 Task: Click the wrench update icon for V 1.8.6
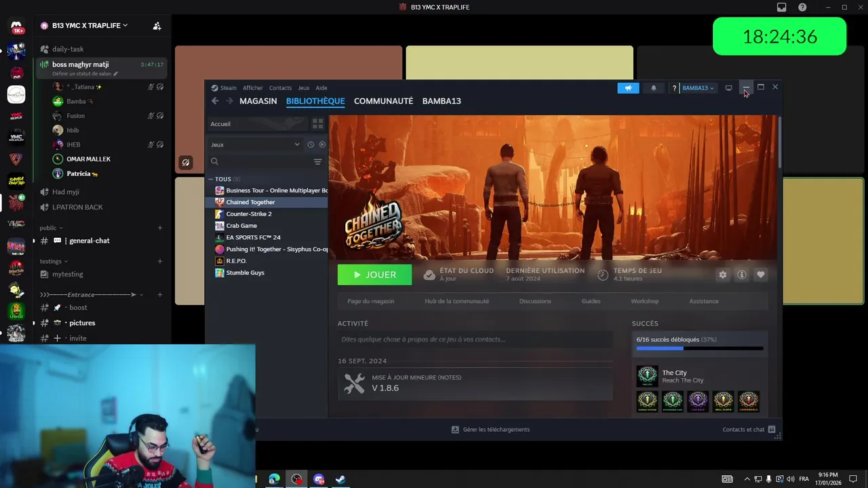point(354,384)
